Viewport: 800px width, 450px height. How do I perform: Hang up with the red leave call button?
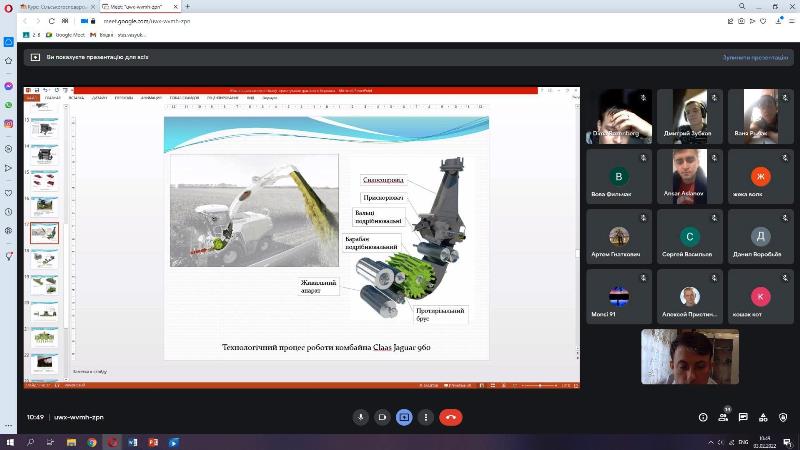(450, 417)
